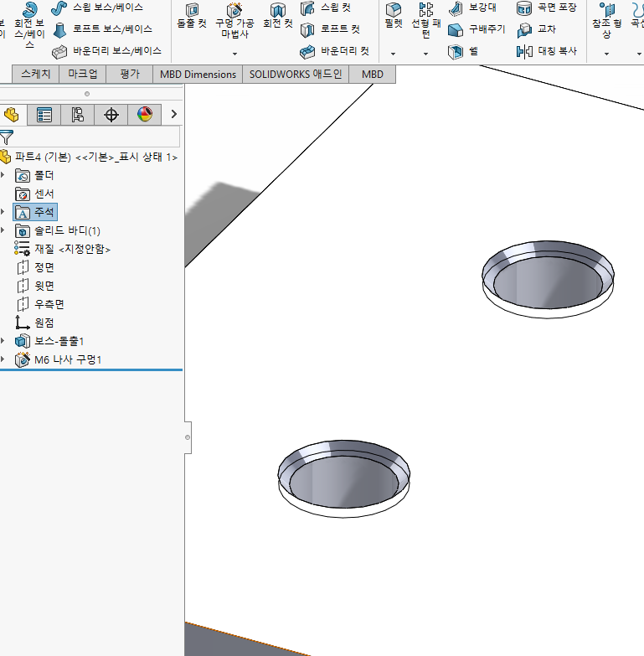Screen dimensions: 644x656
Task: Expand the 폴더 tree node
Action: tap(3, 175)
